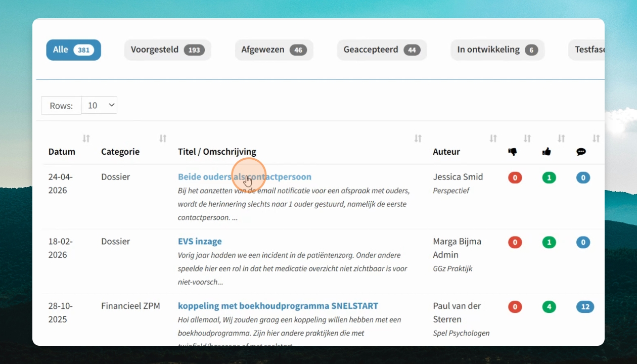The image size is (637, 364).
Task: Click the Auteur column header text
Action: 446,152
